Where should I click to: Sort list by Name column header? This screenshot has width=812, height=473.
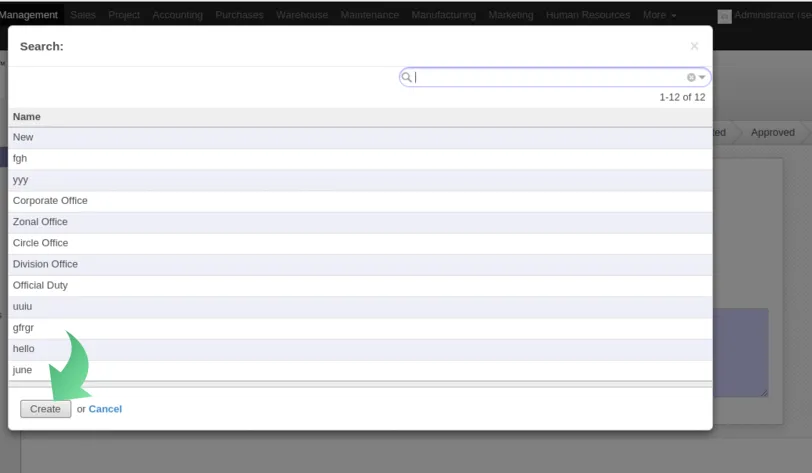(26, 117)
